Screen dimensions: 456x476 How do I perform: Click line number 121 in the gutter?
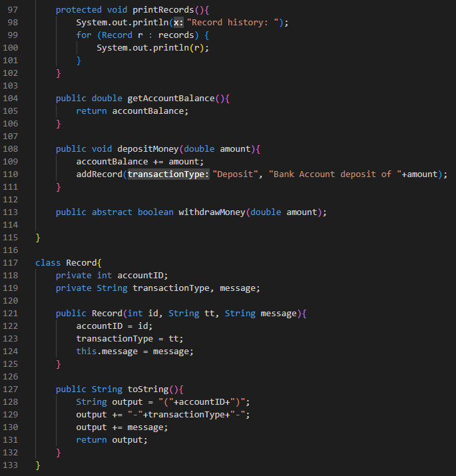point(11,314)
